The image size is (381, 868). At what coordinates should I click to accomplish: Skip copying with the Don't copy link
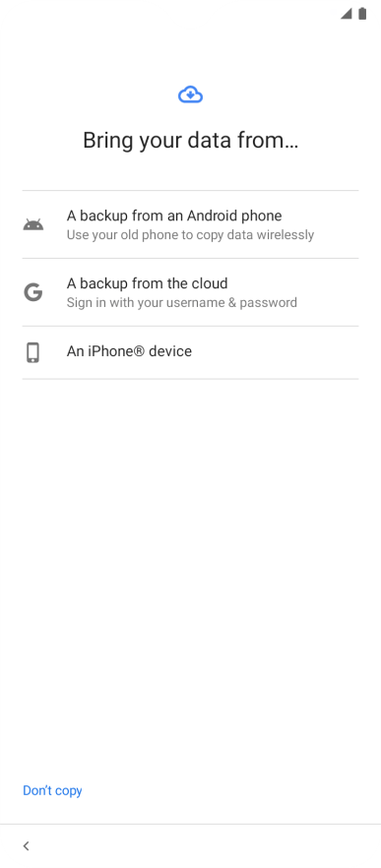(x=52, y=790)
